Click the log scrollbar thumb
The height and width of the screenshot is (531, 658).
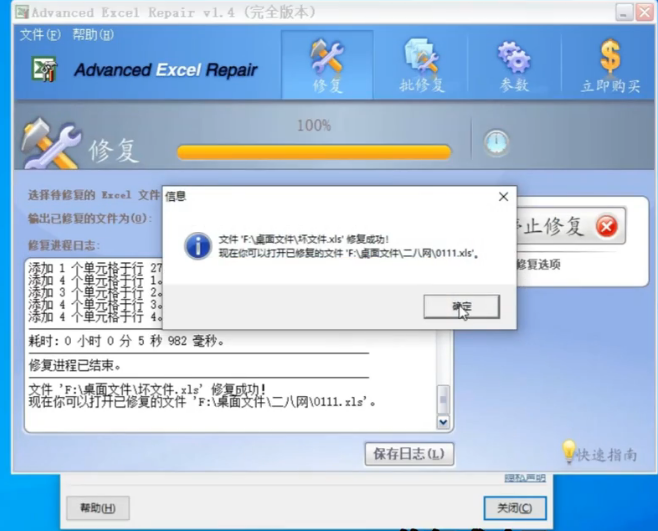(443, 399)
